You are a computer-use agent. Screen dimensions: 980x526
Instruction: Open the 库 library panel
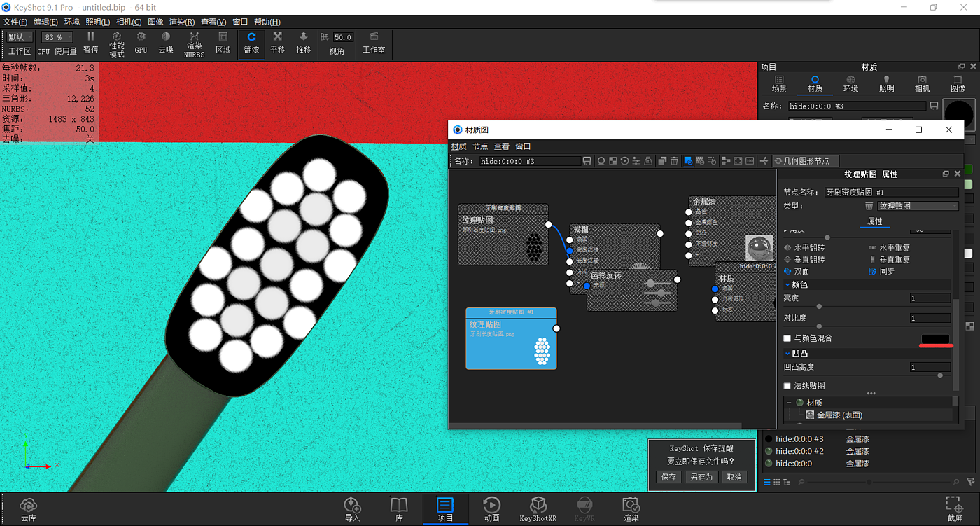click(x=399, y=509)
